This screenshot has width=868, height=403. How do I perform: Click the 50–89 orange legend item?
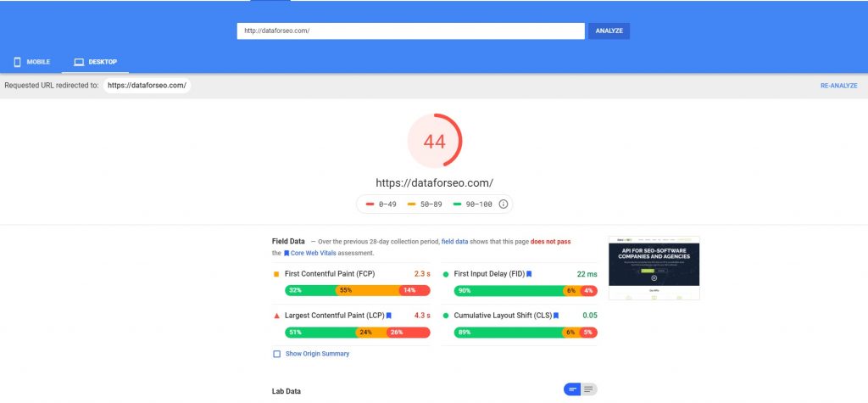(426, 204)
